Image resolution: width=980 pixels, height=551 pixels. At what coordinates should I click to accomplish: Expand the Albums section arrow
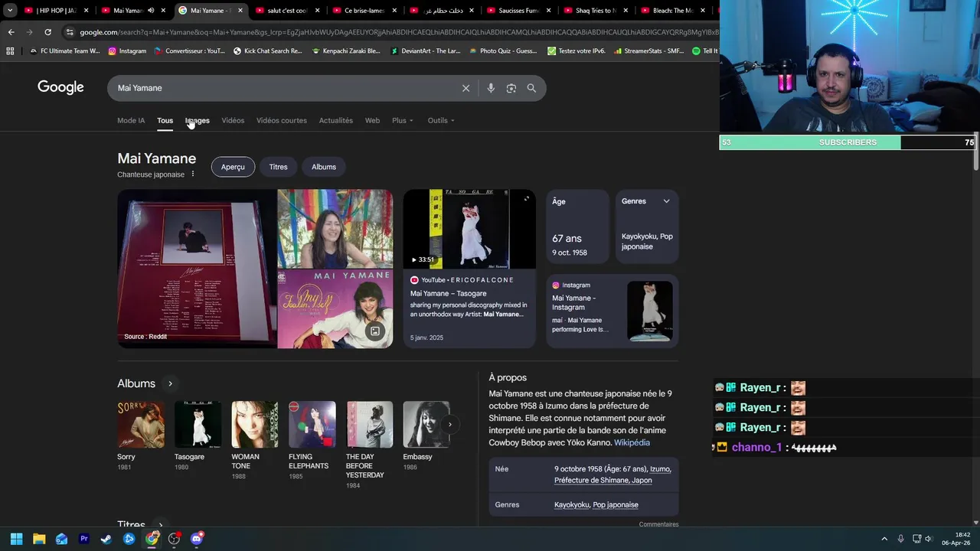pos(170,383)
